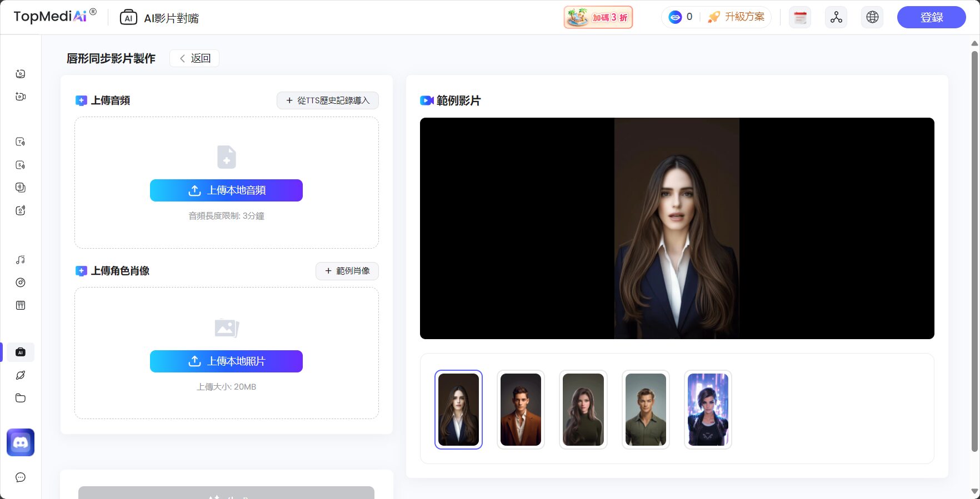The height and width of the screenshot is (499, 980).
Task: Open the share network icon in header
Action: point(836,17)
